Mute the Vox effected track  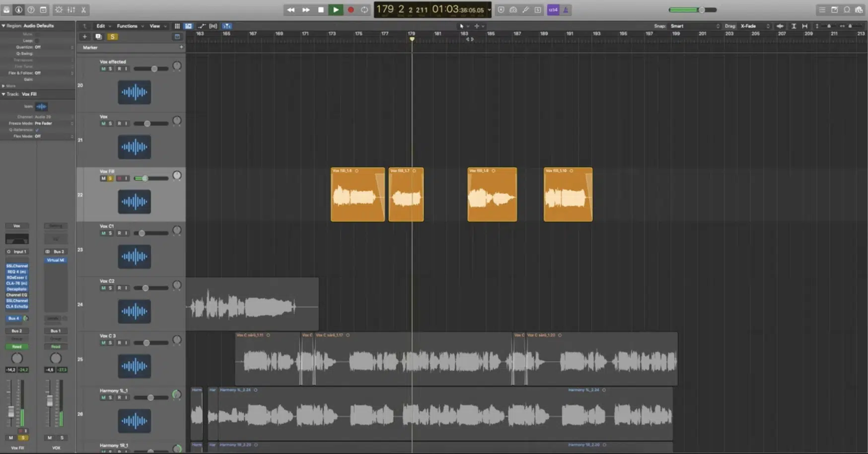tap(103, 69)
